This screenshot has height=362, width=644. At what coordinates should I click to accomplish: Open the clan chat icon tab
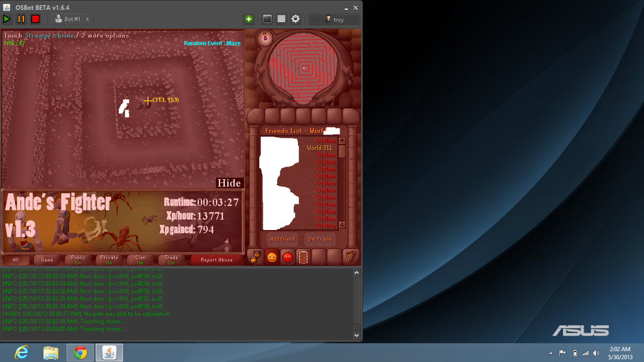point(256,257)
